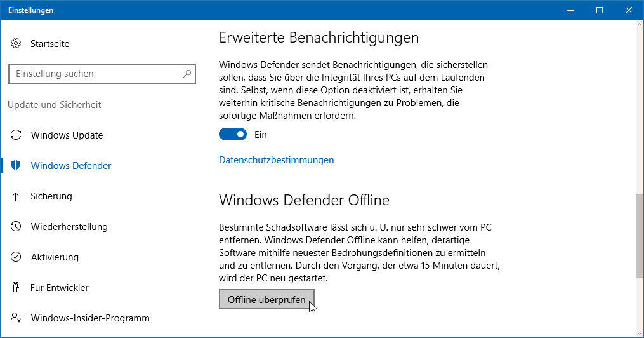Screen dimensions: 644x338
Task: Focus the Einstellung suchen search field
Action: [x=95, y=74]
